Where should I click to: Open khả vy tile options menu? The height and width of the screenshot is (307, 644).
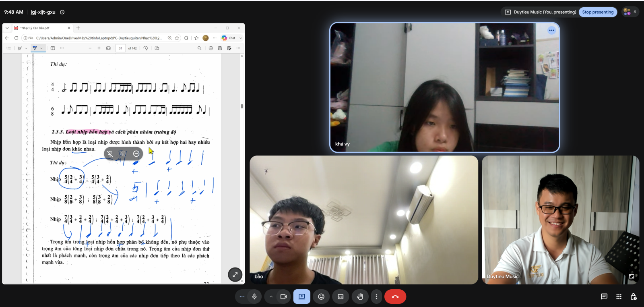point(551,30)
